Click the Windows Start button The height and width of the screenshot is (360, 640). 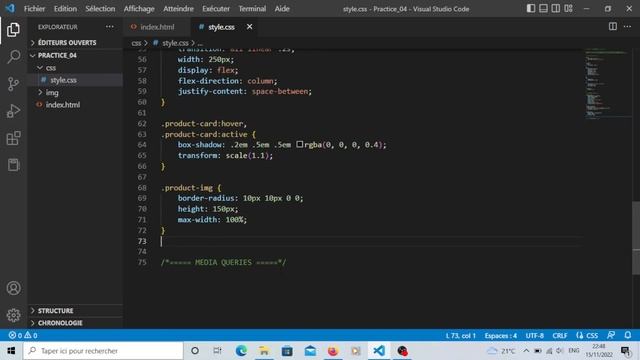pos(11,351)
